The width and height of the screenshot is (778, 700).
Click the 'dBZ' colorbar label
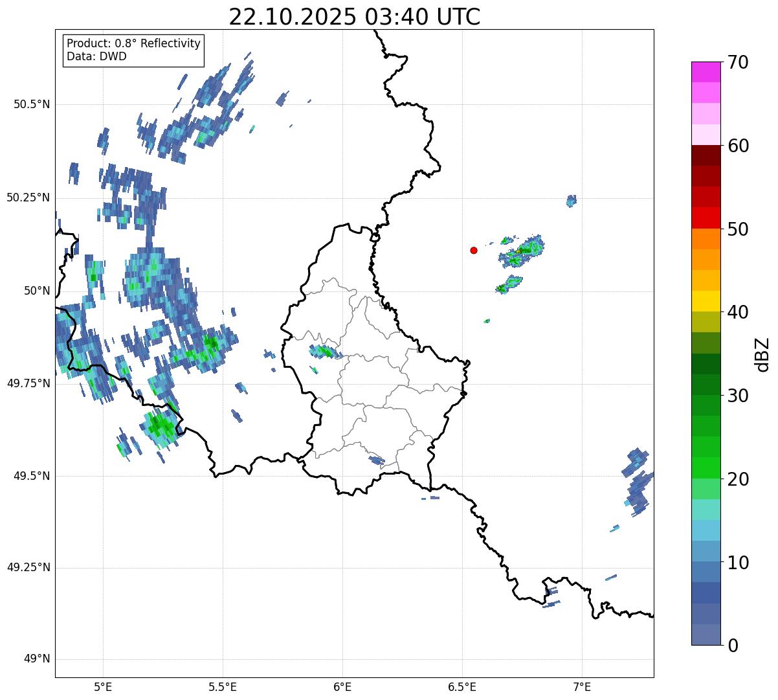click(762, 354)
